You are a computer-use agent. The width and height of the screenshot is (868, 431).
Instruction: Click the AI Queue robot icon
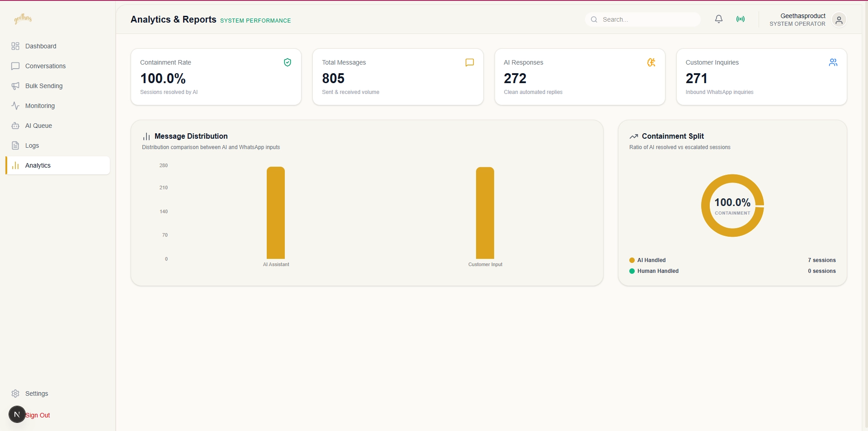[15, 126]
